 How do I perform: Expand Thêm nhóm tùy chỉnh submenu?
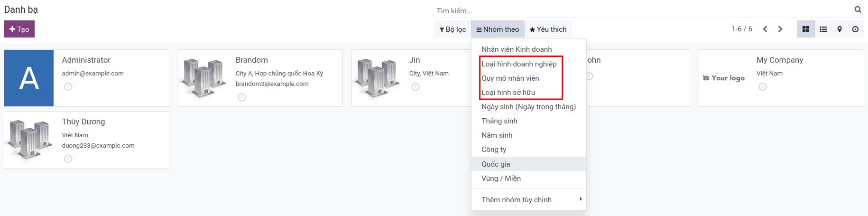(529, 200)
